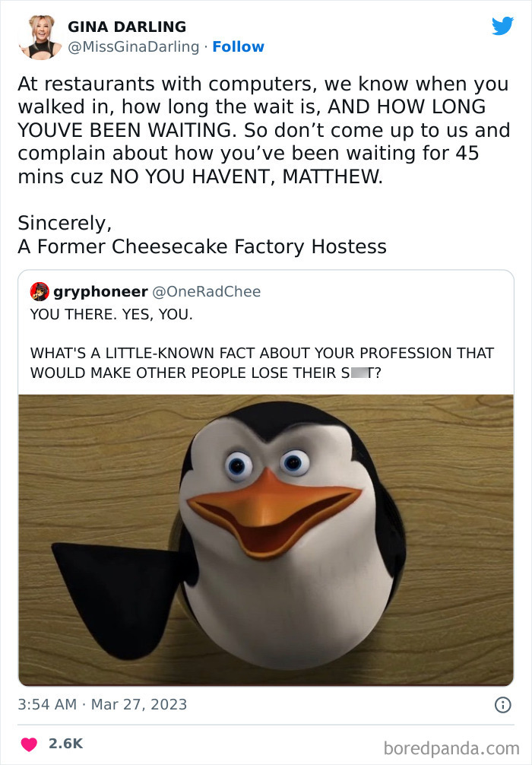The width and height of the screenshot is (532, 765).
Task: Open quoted tweet text 'YOU THERE. YES, YOU.'
Action: 112,314
